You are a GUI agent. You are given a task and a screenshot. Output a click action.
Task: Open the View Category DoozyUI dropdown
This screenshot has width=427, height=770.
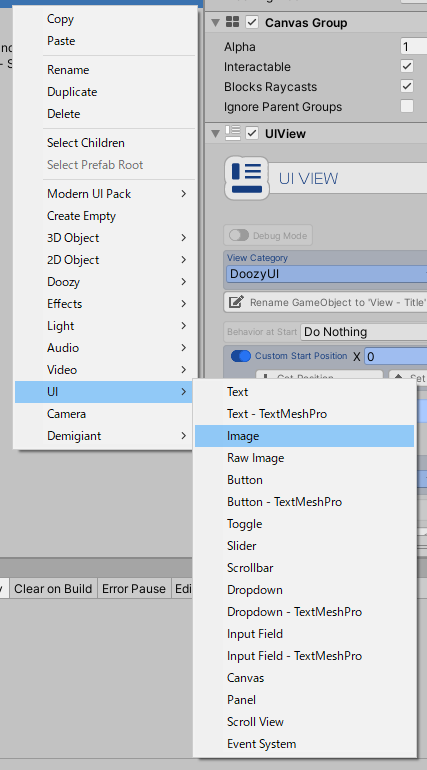click(326, 274)
